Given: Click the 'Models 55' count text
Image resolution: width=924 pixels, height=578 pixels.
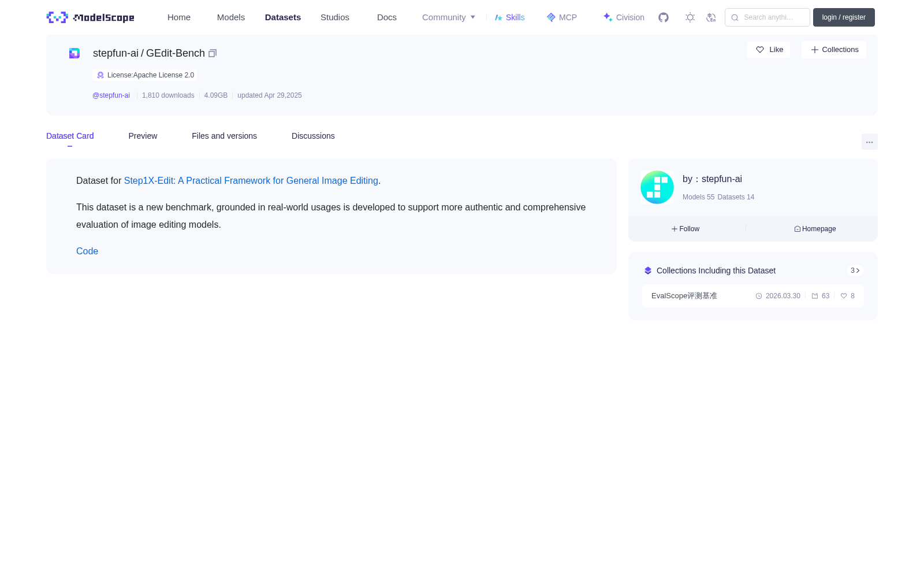Looking at the screenshot, I should [x=698, y=197].
